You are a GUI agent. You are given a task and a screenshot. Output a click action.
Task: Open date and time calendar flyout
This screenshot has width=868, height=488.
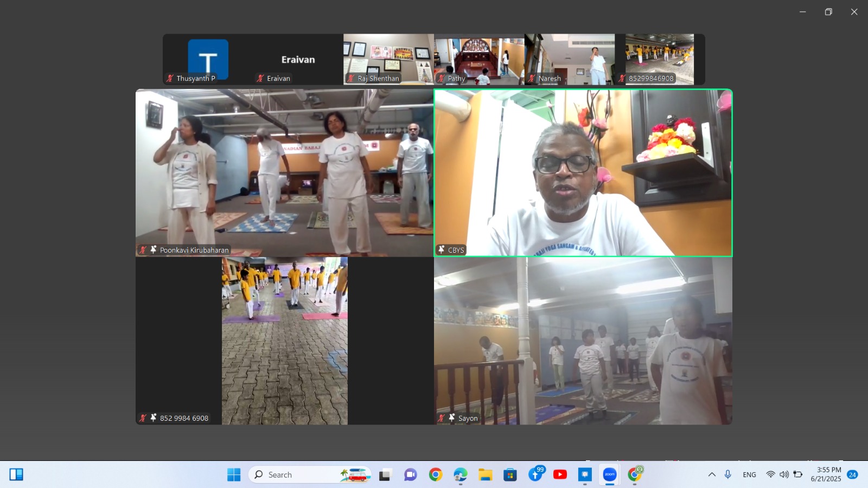click(x=826, y=474)
